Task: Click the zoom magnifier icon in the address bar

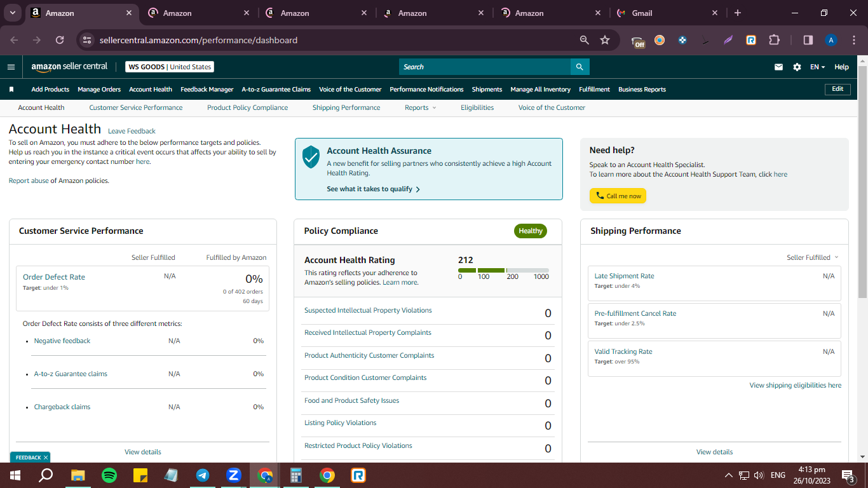Action: click(x=585, y=40)
